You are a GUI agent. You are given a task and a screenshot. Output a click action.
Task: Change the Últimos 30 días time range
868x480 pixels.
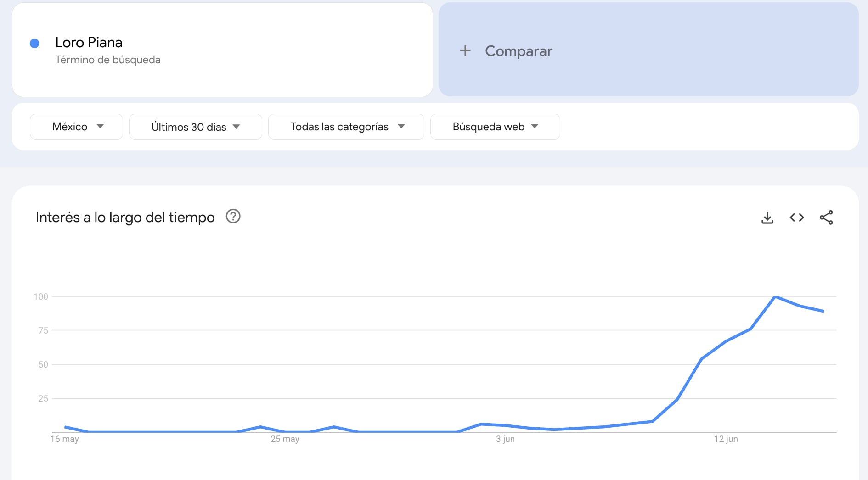pyautogui.click(x=195, y=126)
